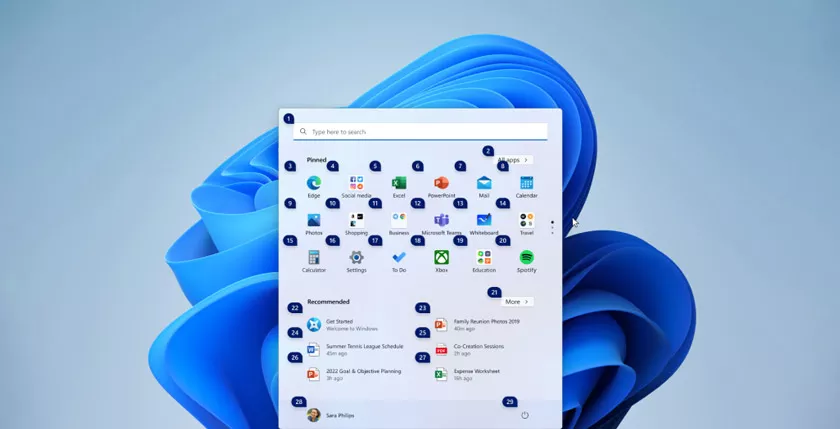Open the Edge browser icon
Screen dimensions: 840x429
point(313,183)
